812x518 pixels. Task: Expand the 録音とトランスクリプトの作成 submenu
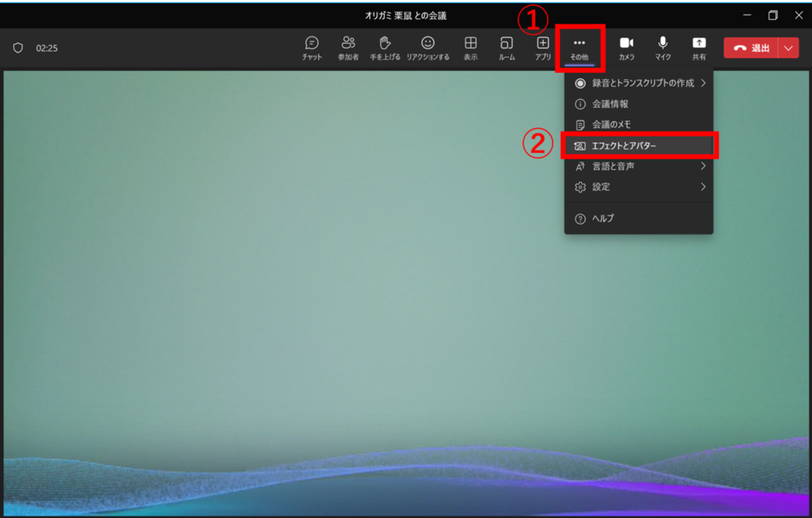[x=638, y=83]
